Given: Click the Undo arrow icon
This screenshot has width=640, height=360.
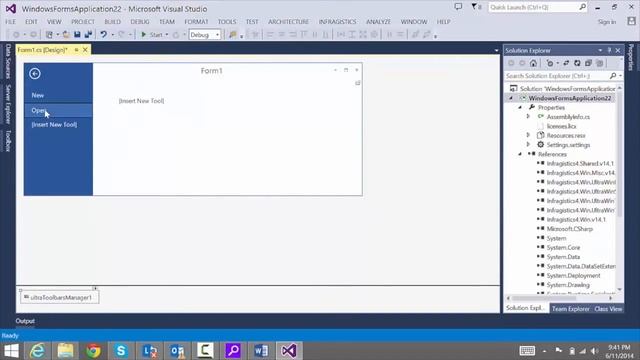Looking at the screenshot, I should coord(104,35).
